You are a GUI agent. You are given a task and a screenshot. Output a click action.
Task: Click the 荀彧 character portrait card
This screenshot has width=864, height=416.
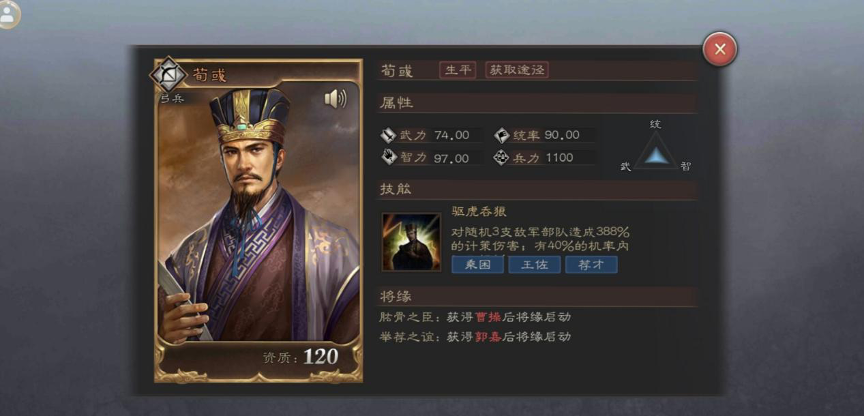(258, 220)
